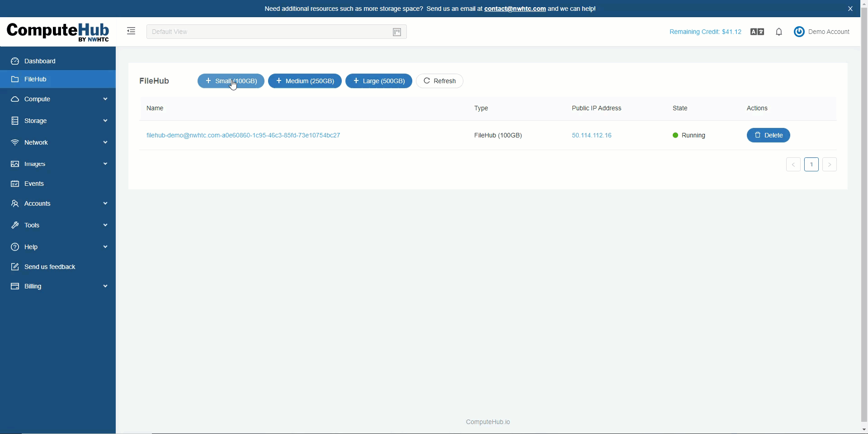Create a Large (500GB) FileHub
Screen dimensions: 868x434
pos(379,81)
